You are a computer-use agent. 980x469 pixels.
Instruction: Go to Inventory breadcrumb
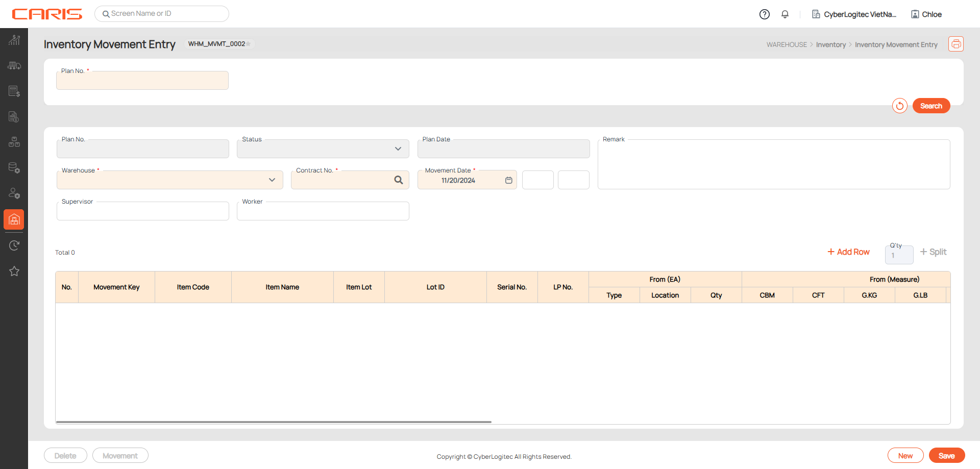[830, 45]
